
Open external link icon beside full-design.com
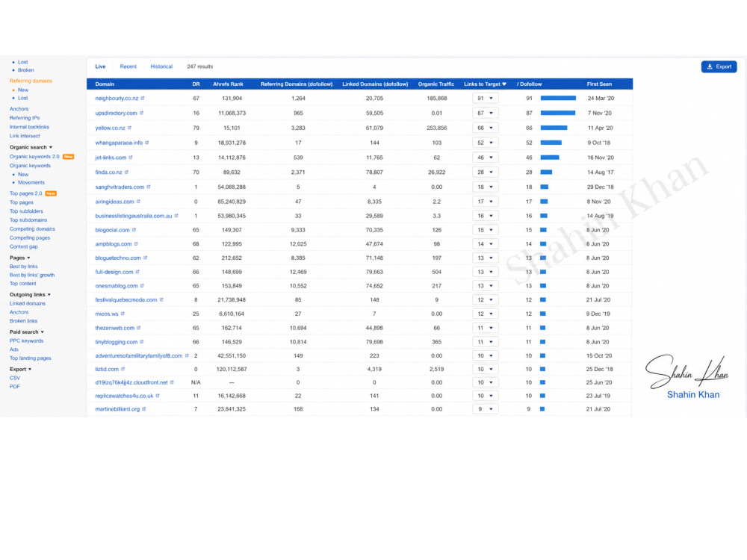click(x=137, y=272)
